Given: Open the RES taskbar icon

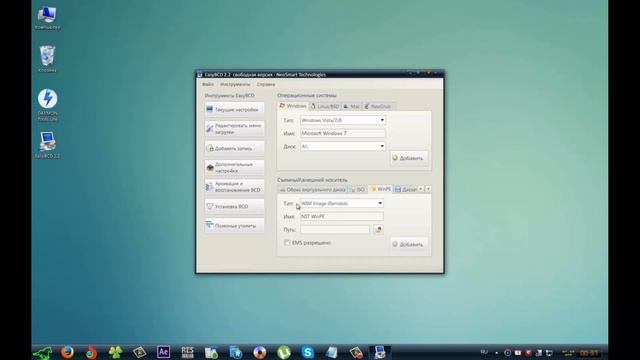Looking at the screenshot, I should 187,352.
